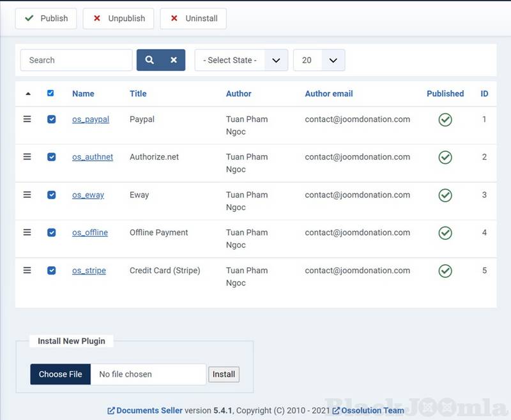Uncheck the select-all checkbox in header
Viewport: 511px width, 420px height.
tap(50, 93)
